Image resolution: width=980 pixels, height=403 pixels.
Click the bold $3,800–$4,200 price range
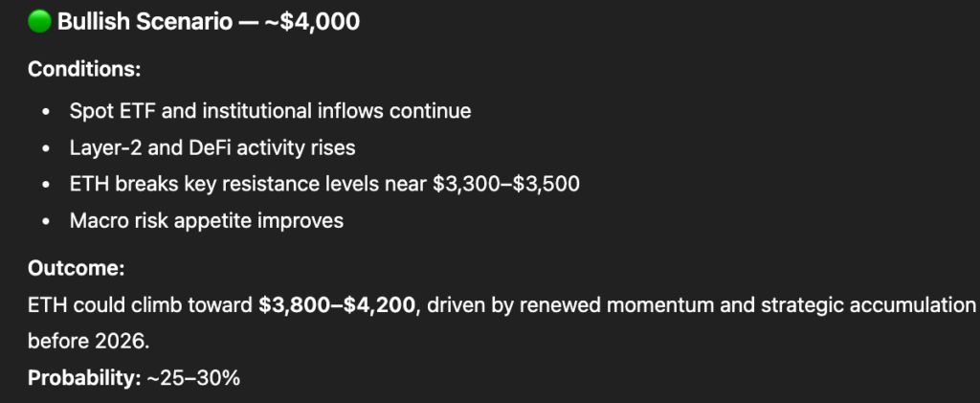pos(338,305)
